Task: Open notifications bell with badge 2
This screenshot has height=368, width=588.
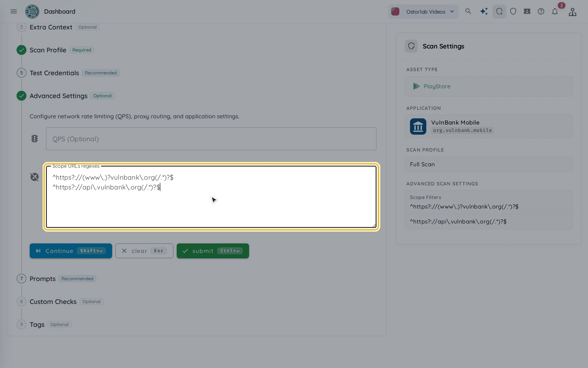Action: pyautogui.click(x=555, y=11)
